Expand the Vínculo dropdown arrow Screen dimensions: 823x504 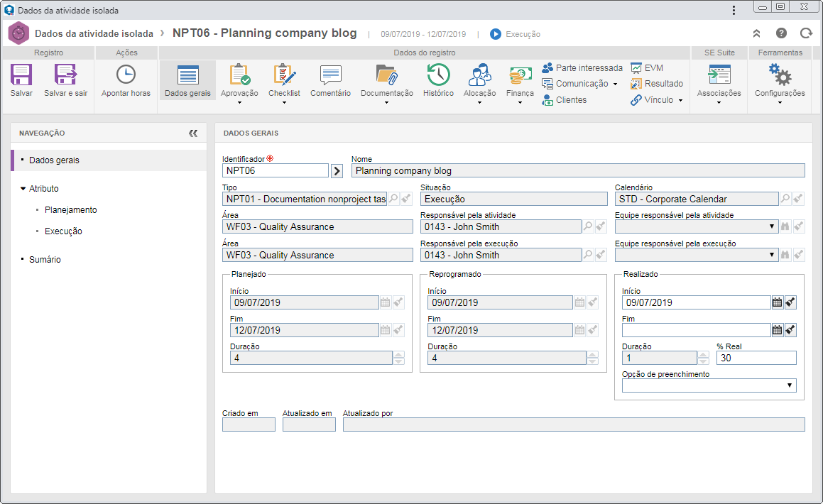coord(680,100)
